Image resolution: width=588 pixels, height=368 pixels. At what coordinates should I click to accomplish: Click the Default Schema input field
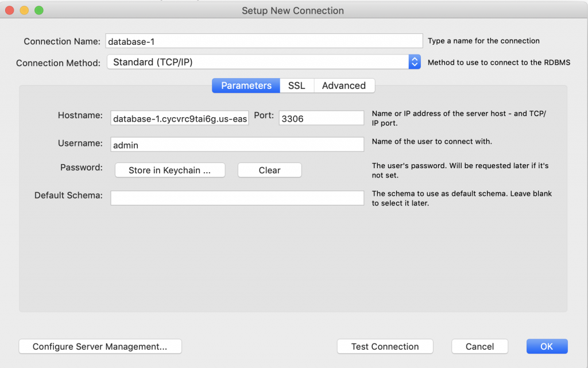pyautogui.click(x=237, y=198)
